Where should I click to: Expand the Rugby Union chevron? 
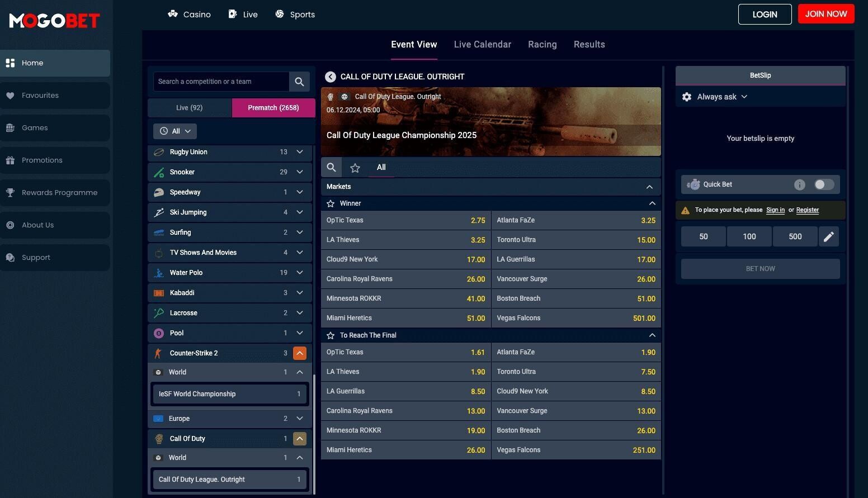tap(300, 152)
